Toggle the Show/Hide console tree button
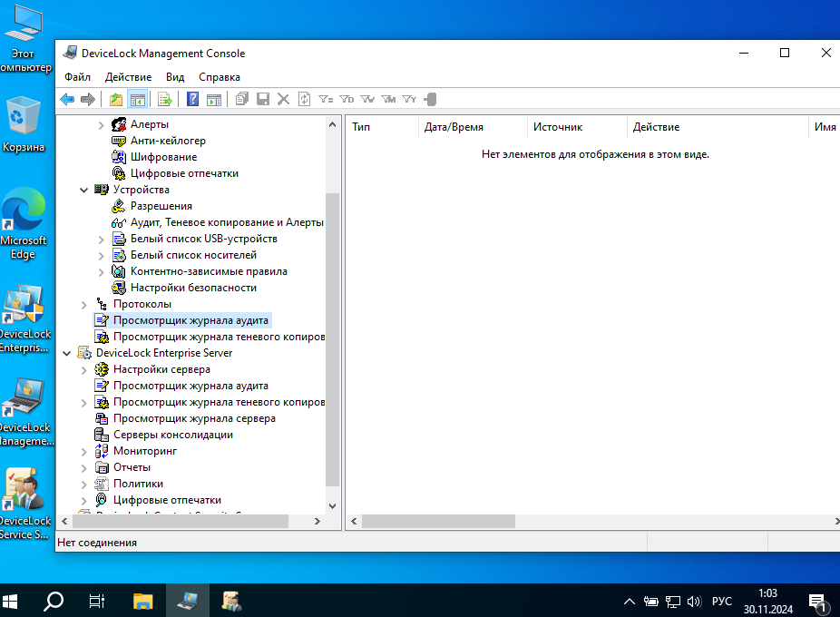Image resolution: width=840 pixels, height=617 pixels. coord(138,99)
